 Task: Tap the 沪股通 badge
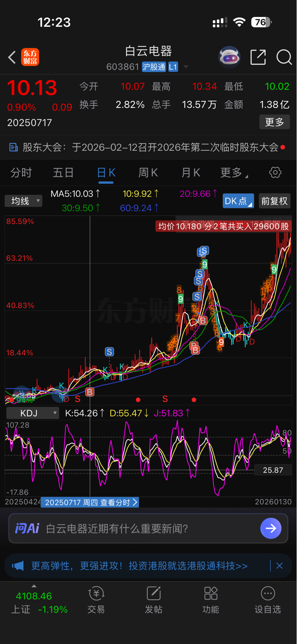(x=154, y=67)
